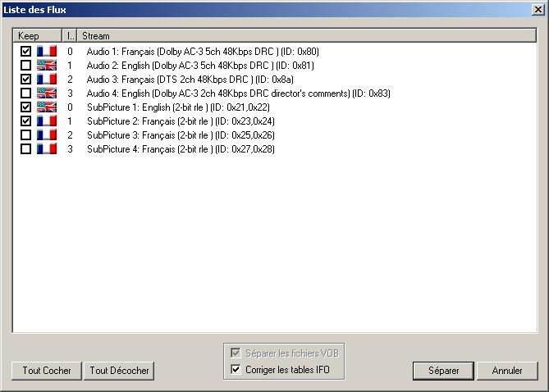Click the English flag icon for SubPicture 1
This screenshot has width=549, height=392.
(x=46, y=107)
